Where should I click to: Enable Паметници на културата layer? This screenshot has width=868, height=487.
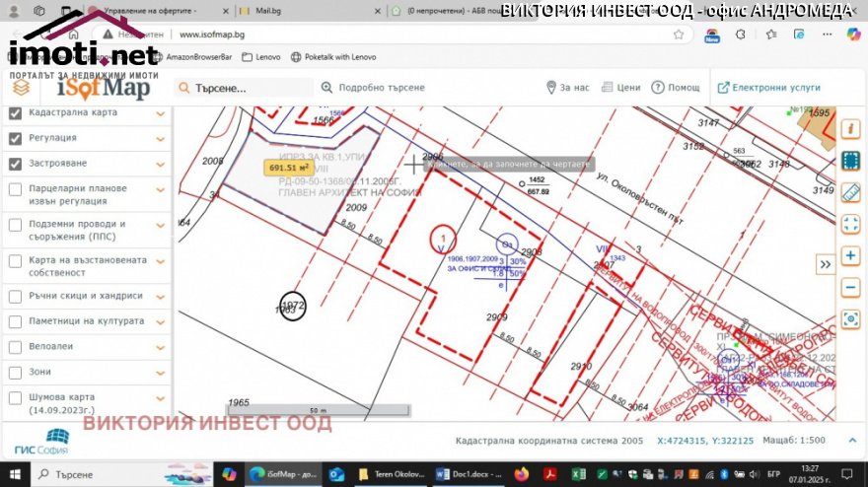tap(16, 321)
